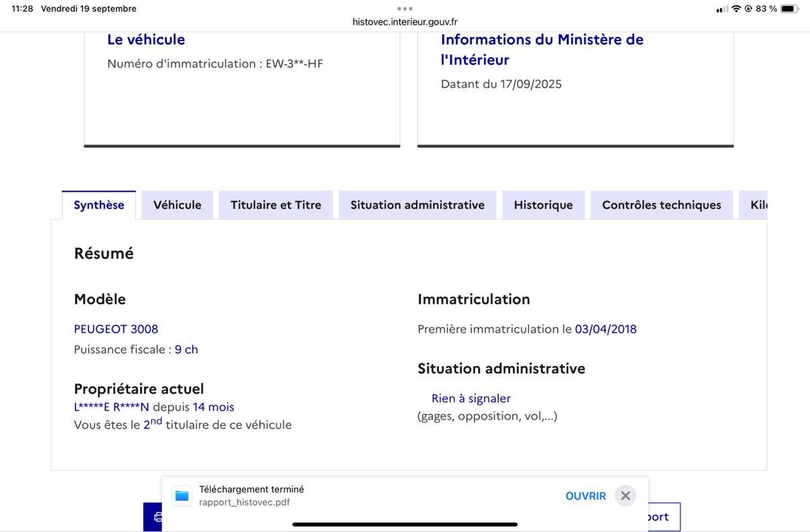Tap the home indicator bar at bottom
810x532 pixels.
405,525
